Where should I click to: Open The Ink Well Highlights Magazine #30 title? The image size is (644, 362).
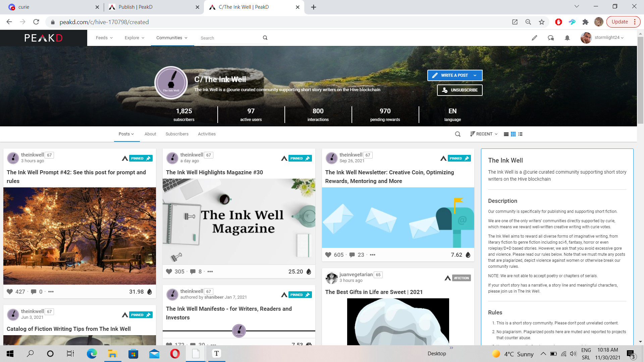214,172
